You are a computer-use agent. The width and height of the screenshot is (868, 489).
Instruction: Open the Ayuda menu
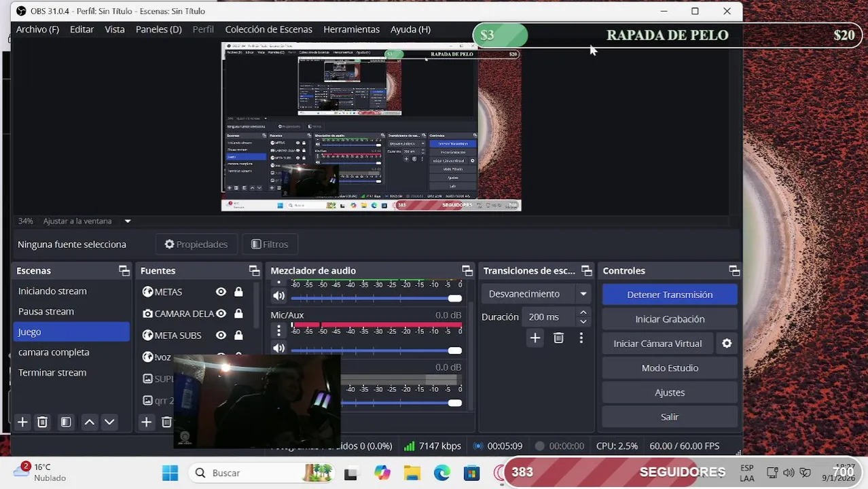tap(410, 29)
